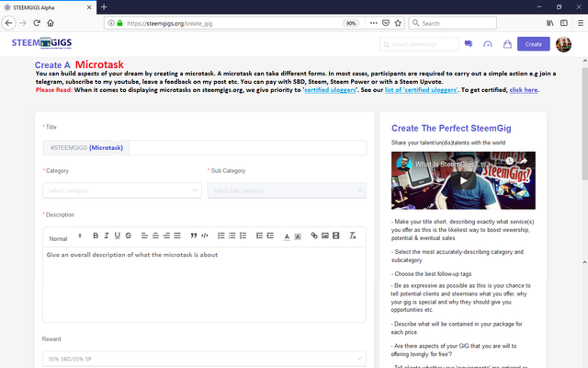The height and width of the screenshot is (368, 588).
Task: Open the SteemGigs chat messages icon
Action: [x=469, y=44]
